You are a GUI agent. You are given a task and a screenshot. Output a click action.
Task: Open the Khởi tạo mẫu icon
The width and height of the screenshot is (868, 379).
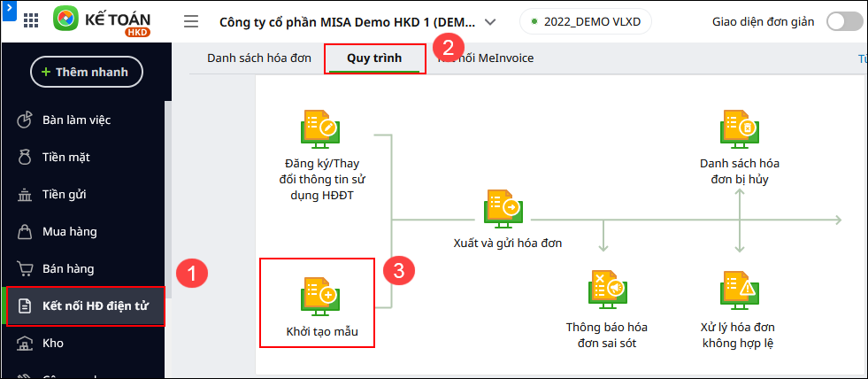[320, 297]
